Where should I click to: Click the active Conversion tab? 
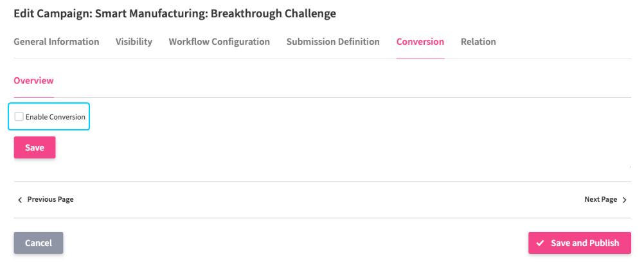[x=420, y=42]
